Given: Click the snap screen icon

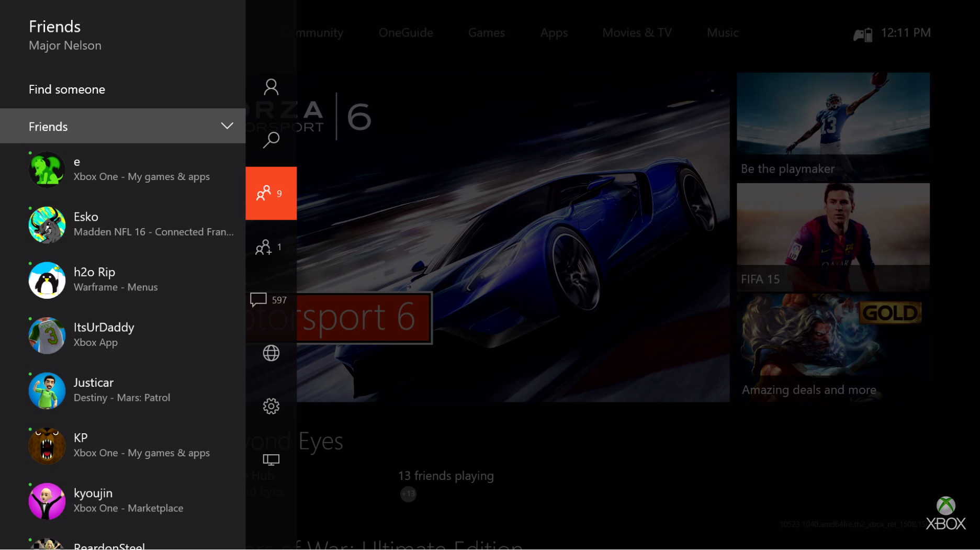Looking at the screenshot, I should [x=271, y=459].
